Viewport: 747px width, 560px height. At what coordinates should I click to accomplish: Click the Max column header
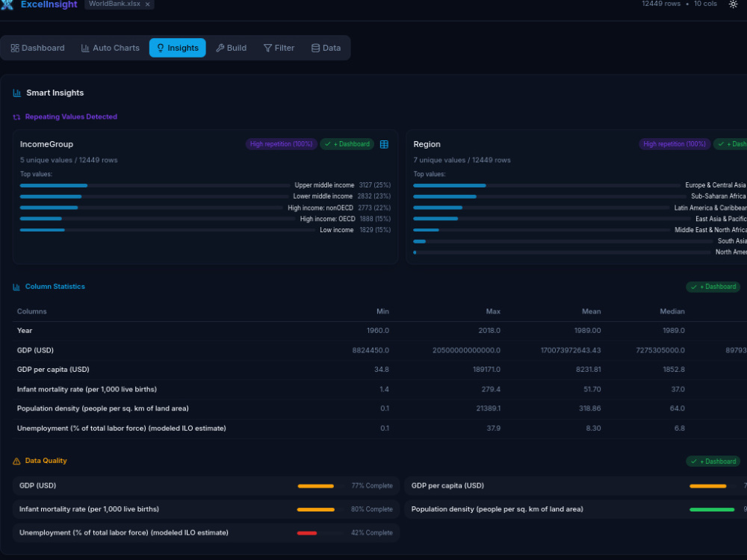pyautogui.click(x=493, y=311)
